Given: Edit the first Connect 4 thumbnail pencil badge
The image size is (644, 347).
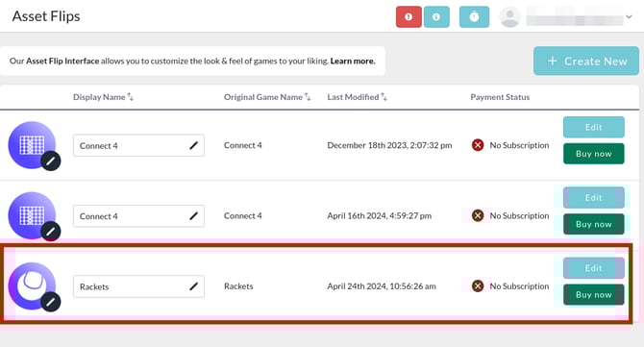Looking at the screenshot, I should (x=51, y=161).
